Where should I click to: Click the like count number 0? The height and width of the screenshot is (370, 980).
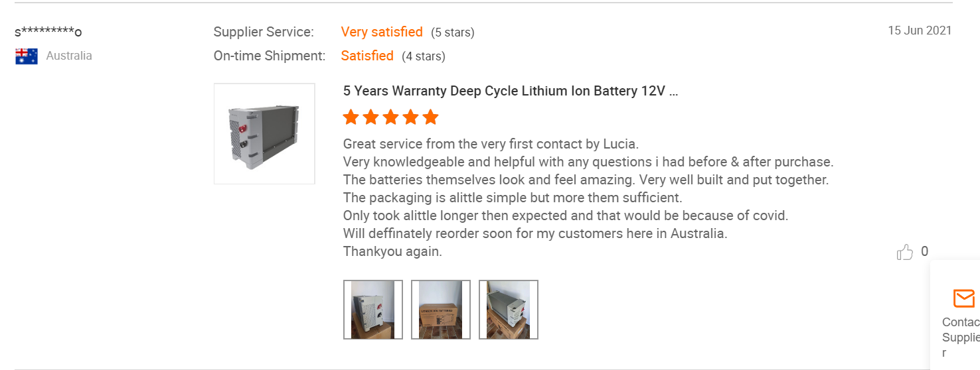(x=924, y=251)
